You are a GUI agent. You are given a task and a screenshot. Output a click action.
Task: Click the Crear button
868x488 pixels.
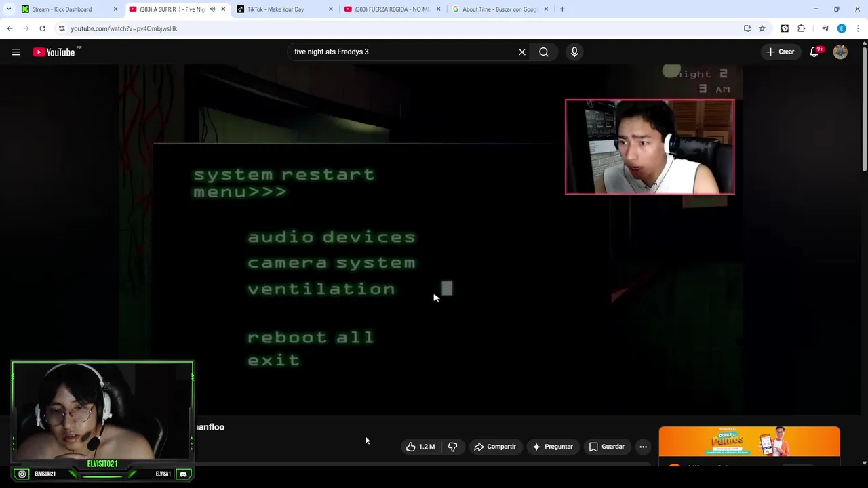point(780,52)
